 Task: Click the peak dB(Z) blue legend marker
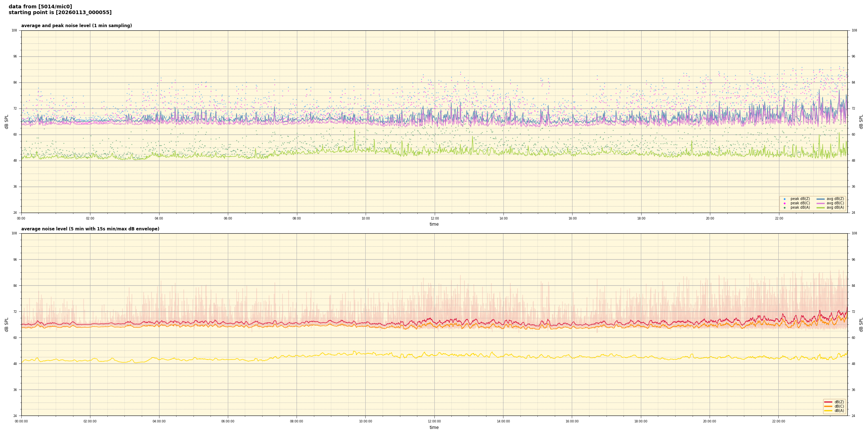coord(784,199)
